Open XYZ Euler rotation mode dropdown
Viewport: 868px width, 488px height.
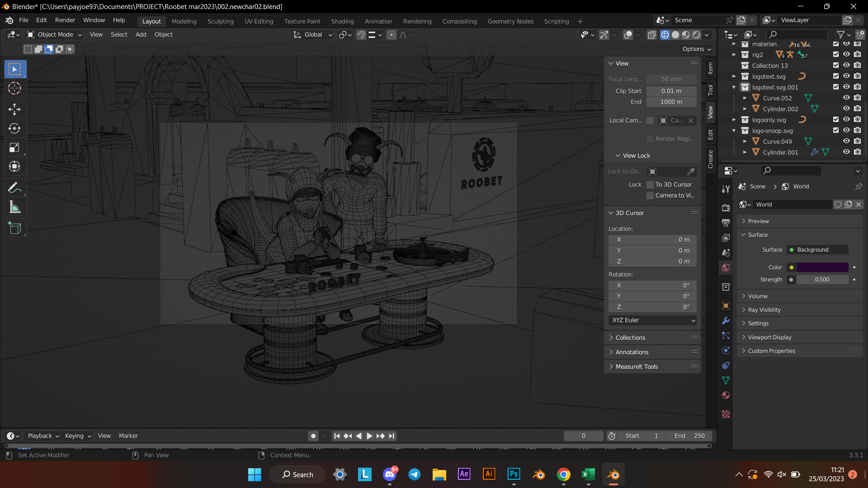(653, 320)
